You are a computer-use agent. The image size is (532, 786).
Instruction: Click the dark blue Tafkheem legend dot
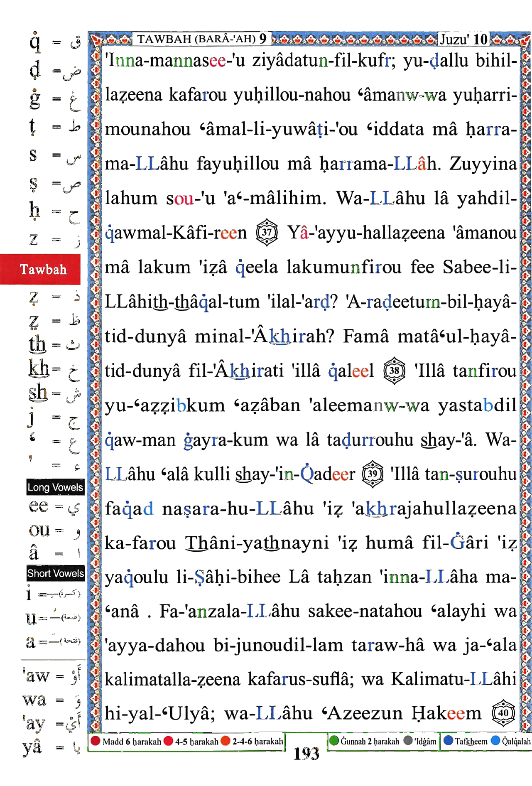pyautogui.click(x=448, y=741)
